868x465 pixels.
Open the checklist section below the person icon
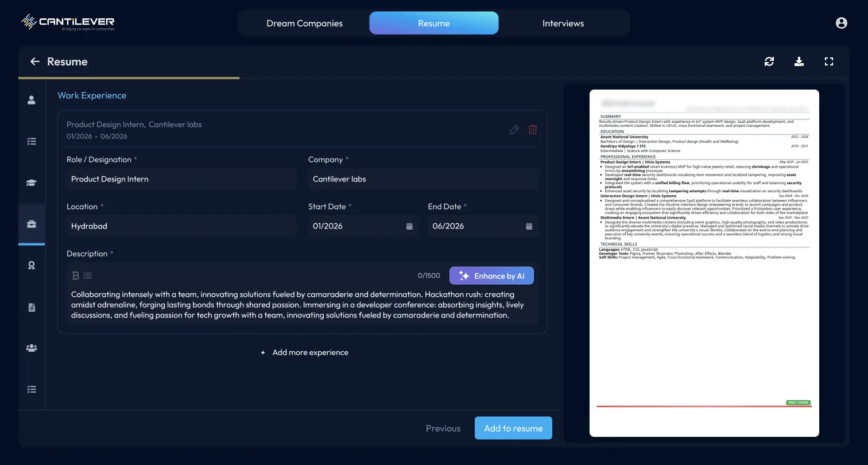[x=32, y=141]
